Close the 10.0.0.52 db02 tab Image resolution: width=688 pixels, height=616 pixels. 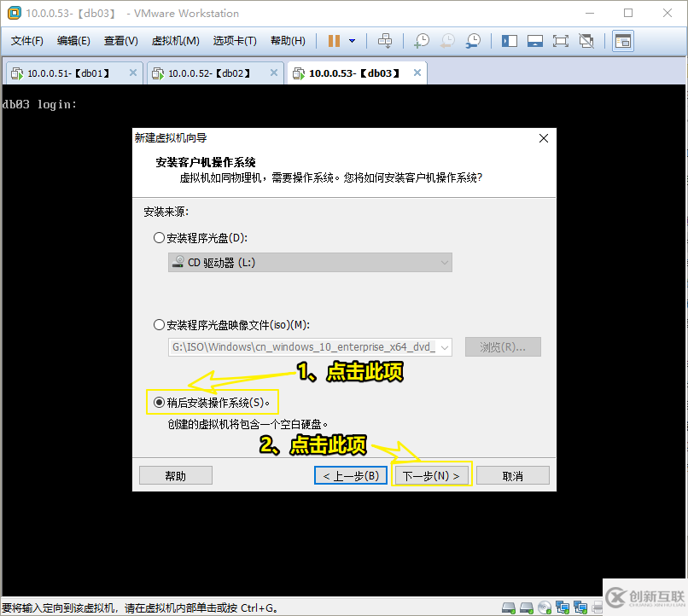(x=274, y=73)
